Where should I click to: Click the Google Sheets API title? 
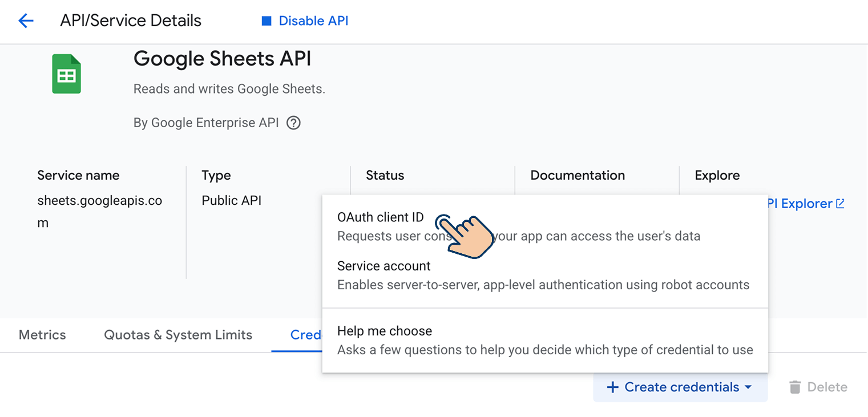point(223,58)
